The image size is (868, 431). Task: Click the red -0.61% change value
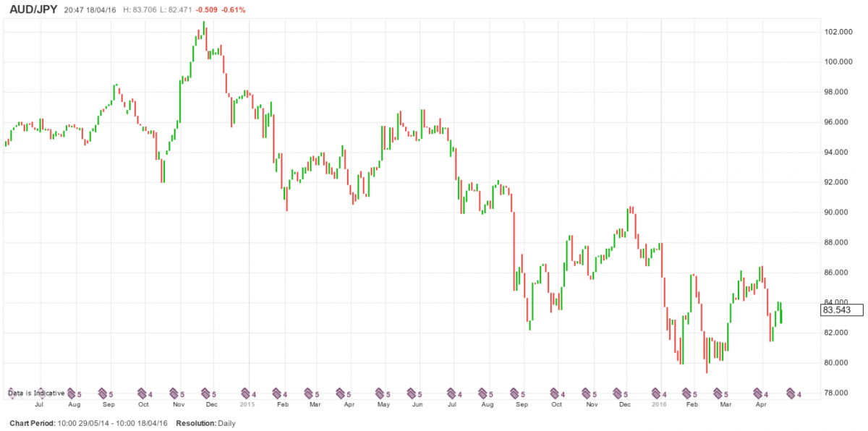tap(234, 10)
